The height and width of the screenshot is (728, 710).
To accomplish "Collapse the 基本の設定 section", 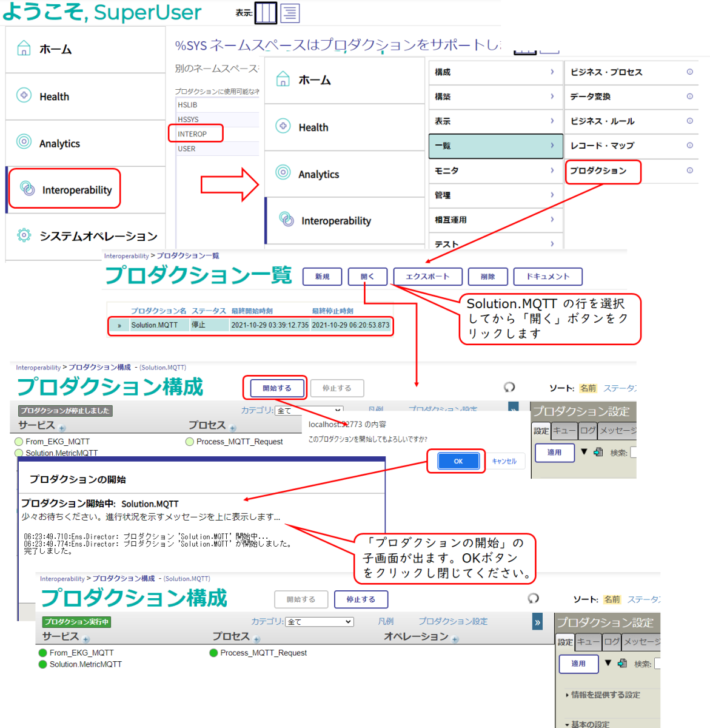I will coord(567,724).
